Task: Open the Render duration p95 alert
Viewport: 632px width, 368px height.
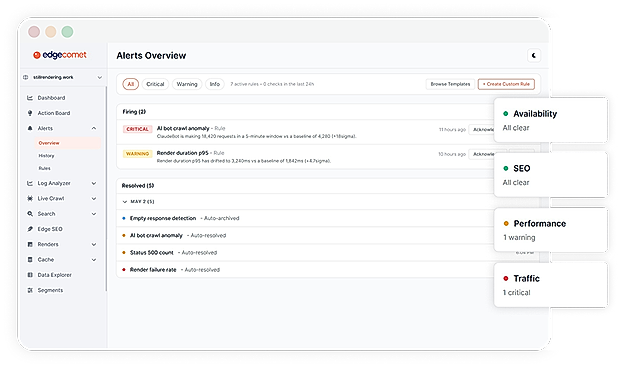Action: click(183, 153)
